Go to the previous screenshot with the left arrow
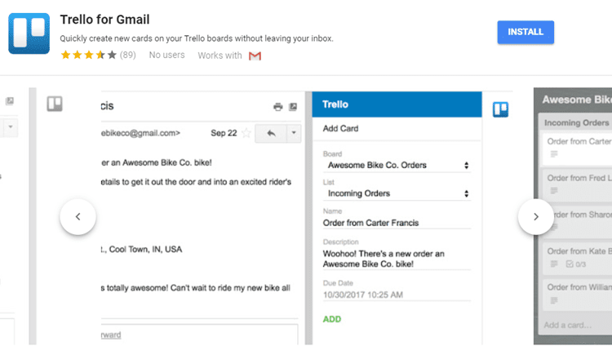Image resolution: width=612 pixels, height=364 pixels. tap(78, 217)
